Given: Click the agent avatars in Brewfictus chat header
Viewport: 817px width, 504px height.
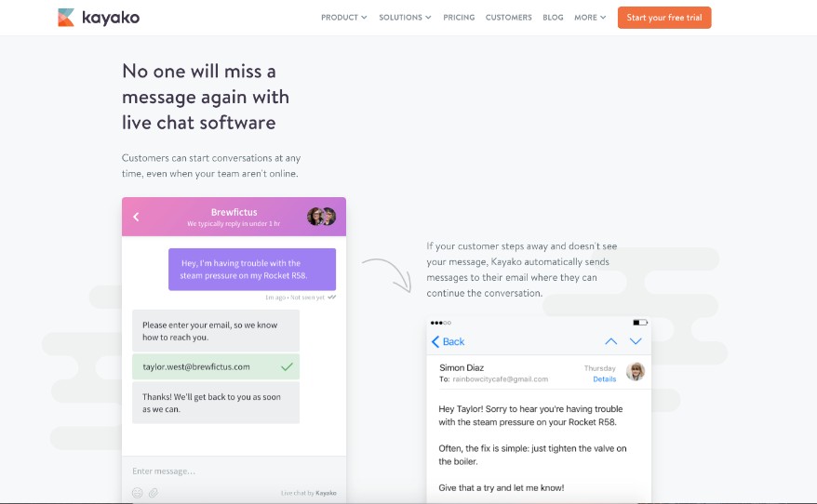Looking at the screenshot, I should [321, 217].
